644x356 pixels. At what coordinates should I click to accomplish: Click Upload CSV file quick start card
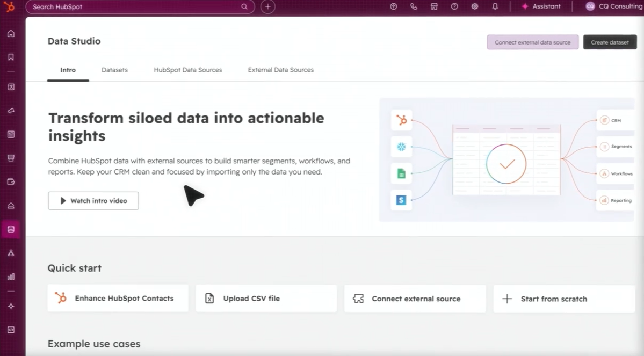coord(266,299)
